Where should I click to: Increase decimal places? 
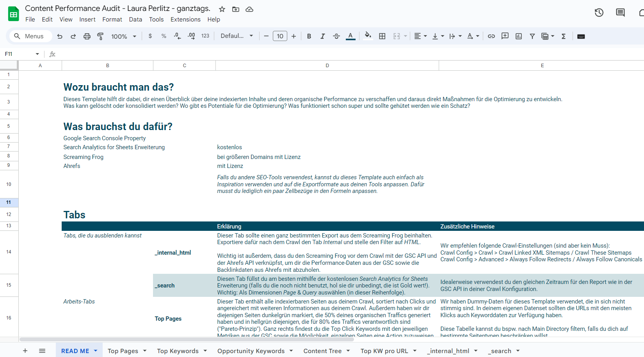point(191,36)
